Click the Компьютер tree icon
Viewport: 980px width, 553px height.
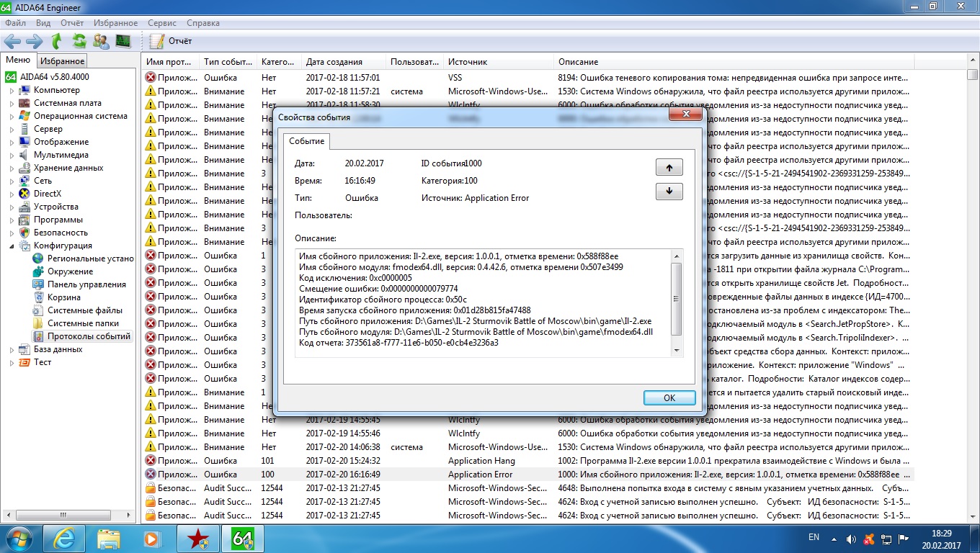(24, 90)
